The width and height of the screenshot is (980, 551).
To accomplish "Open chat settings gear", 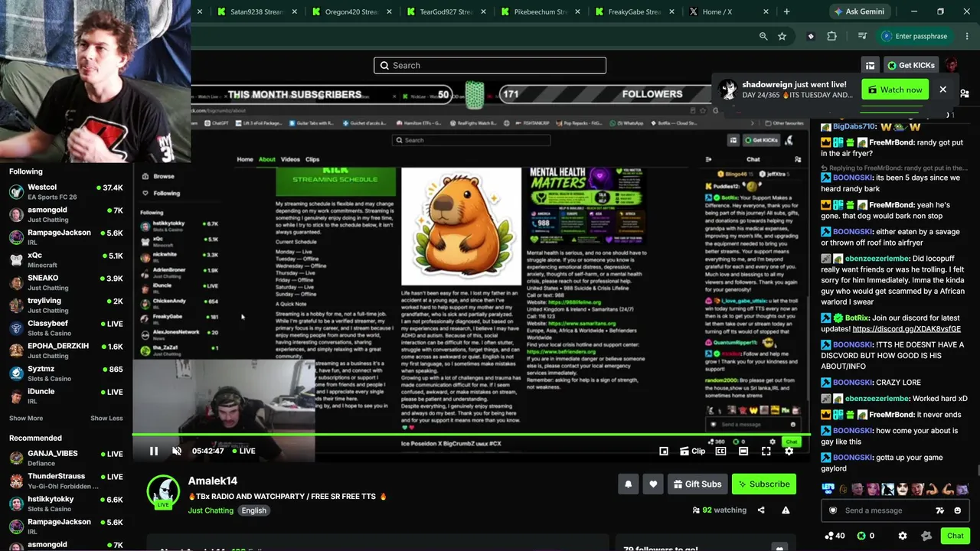I will (x=903, y=536).
